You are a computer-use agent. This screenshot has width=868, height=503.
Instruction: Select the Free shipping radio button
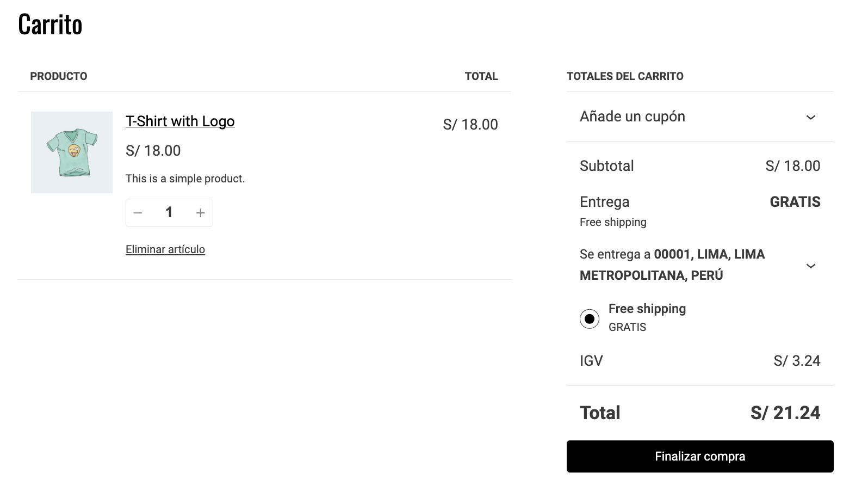pyautogui.click(x=590, y=318)
